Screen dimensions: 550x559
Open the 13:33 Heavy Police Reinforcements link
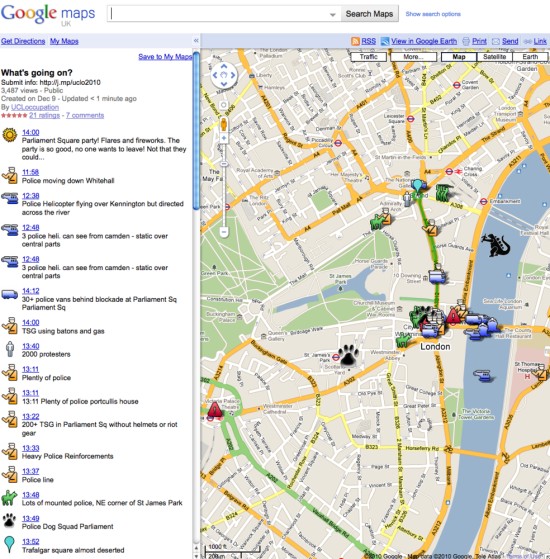31,448
